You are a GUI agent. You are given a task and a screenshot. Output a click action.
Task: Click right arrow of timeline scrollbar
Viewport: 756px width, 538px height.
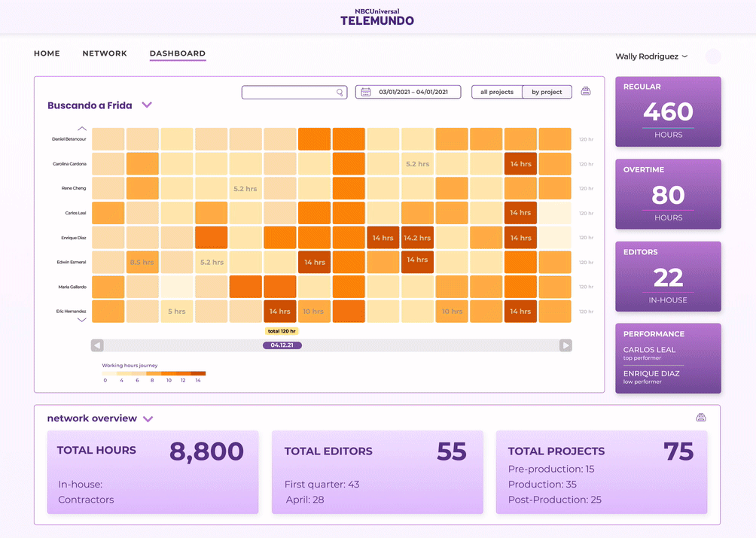(565, 345)
